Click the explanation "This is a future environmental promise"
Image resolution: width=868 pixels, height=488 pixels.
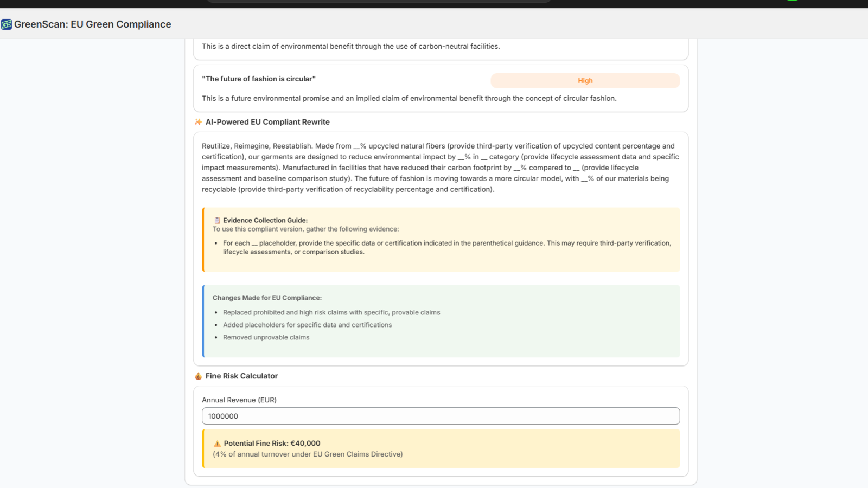[x=409, y=98]
